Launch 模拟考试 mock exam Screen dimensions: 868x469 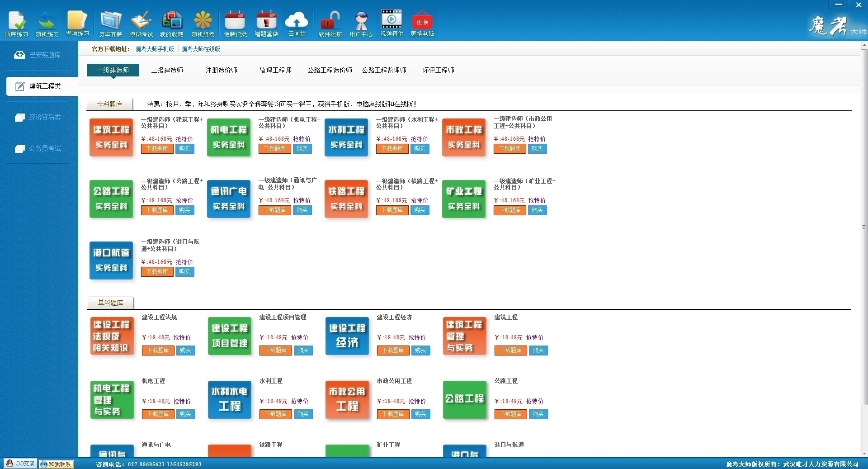click(141, 24)
